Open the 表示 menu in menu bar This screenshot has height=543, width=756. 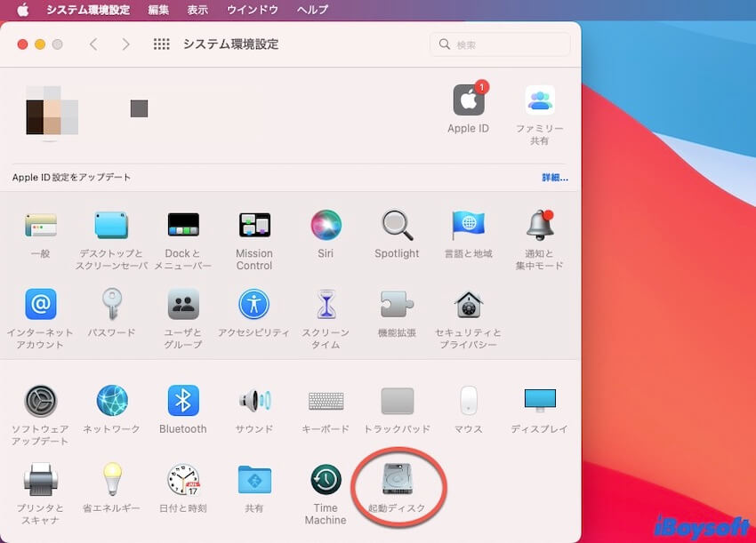(x=197, y=10)
